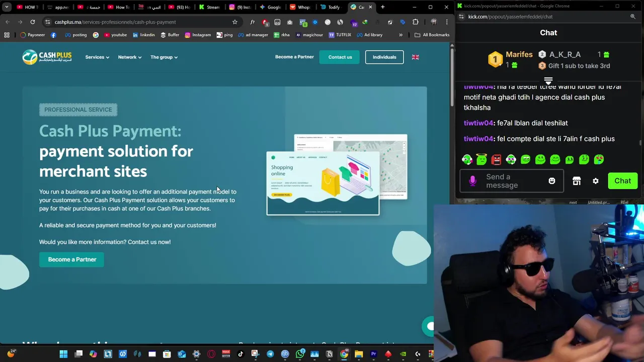Switch to the Whop tab
Viewport: 644px width, 362px height.
pos(300,7)
